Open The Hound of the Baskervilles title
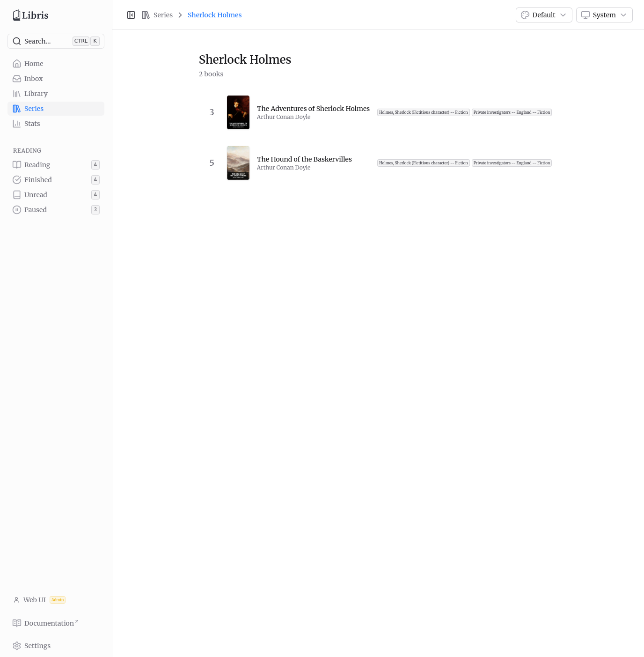644x657 pixels. click(304, 159)
